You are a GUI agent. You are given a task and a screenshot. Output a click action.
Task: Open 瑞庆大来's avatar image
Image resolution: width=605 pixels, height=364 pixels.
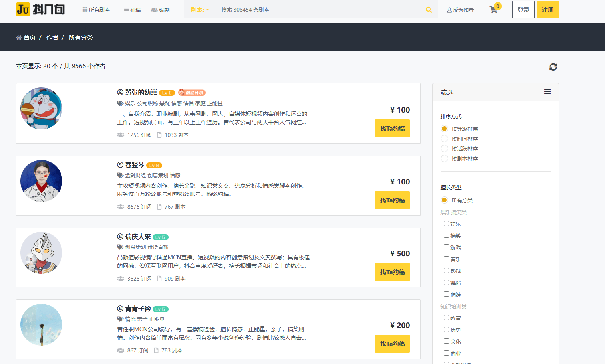(41, 253)
